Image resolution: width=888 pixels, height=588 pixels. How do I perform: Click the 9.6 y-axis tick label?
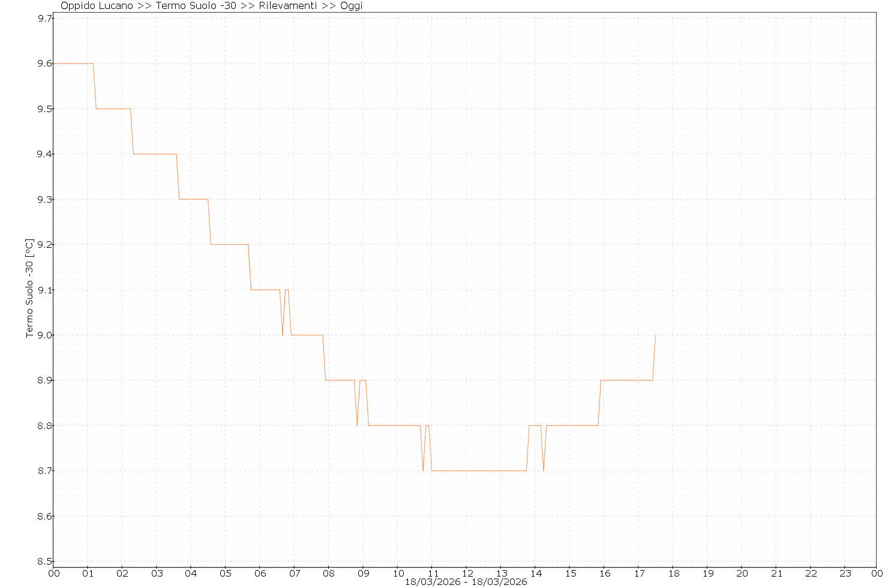43,64
